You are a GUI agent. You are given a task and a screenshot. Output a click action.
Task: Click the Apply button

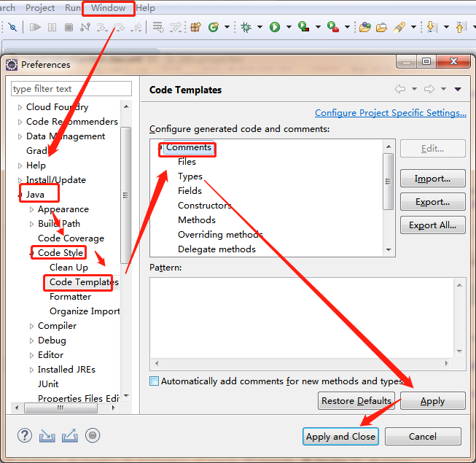coord(432,401)
